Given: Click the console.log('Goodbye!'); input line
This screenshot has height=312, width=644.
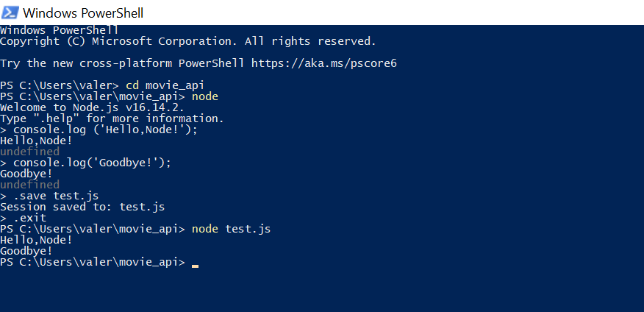Looking at the screenshot, I should 85,163.
